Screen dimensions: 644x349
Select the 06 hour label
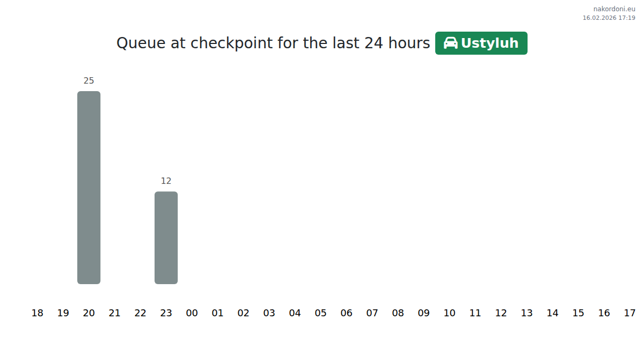[346, 313]
